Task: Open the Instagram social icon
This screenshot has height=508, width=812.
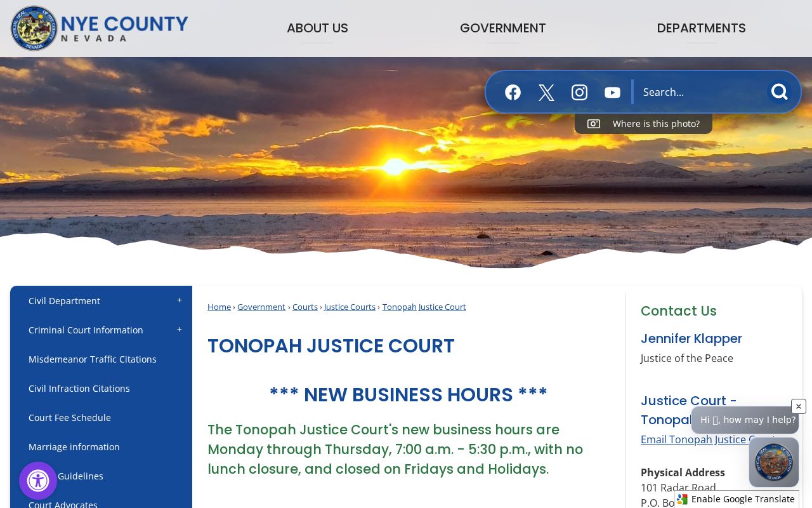Action: click(579, 92)
